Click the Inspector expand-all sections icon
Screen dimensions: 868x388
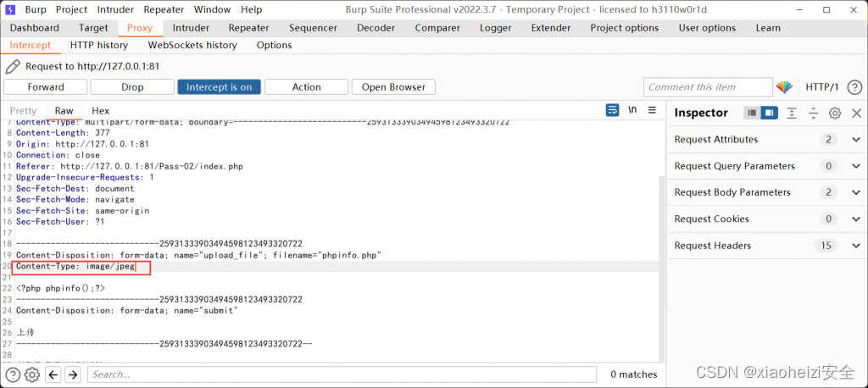[x=793, y=113]
